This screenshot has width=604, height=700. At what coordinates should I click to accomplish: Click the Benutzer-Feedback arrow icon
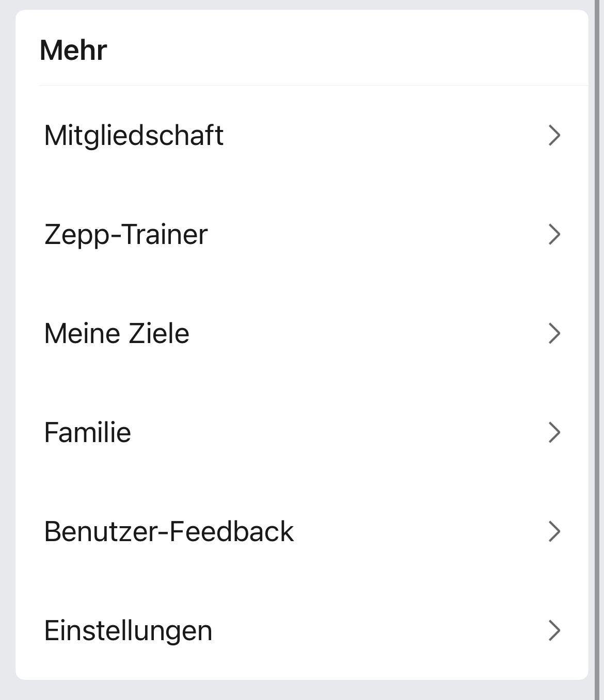(x=555, y=532)
